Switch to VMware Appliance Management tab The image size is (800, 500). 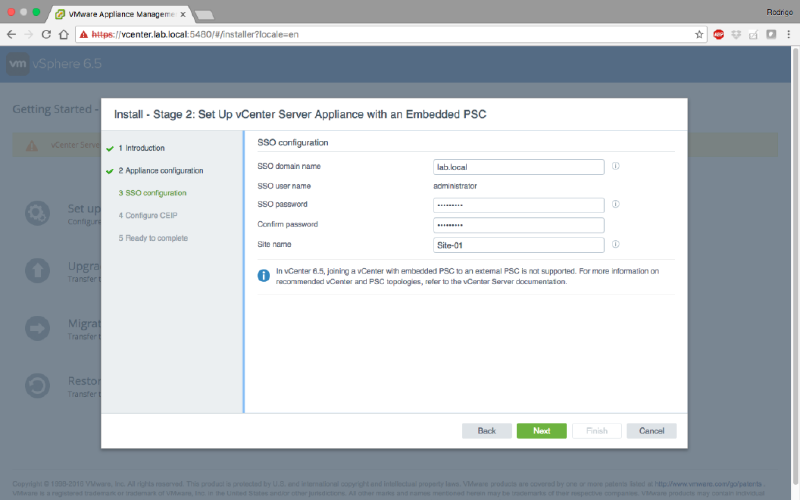(x=118, y=14)
